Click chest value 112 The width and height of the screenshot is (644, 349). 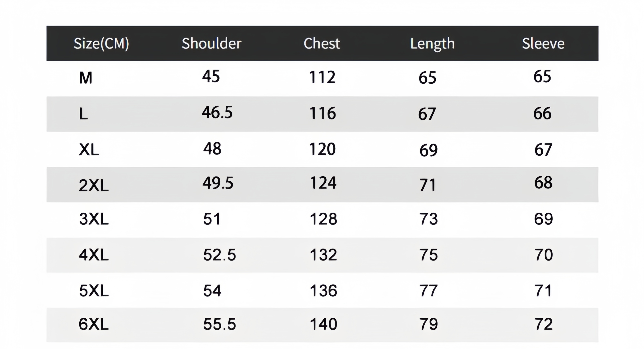click(322, 77)
